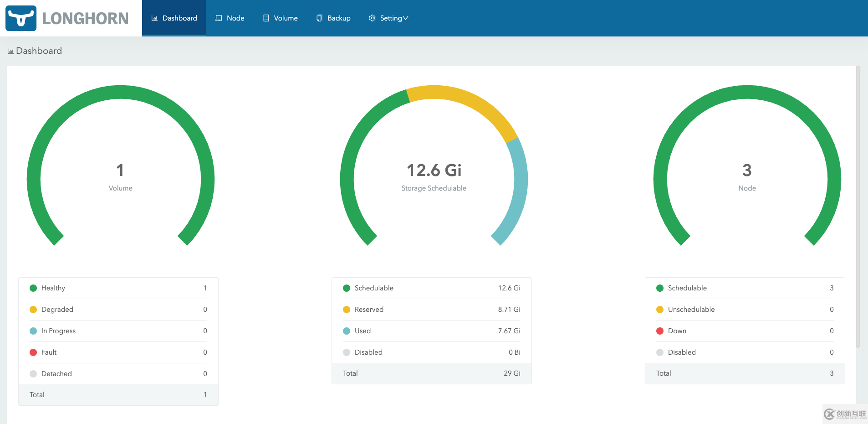Click the blue Used arc segment
Screen dimensions: 868x424
coord(518,191)
